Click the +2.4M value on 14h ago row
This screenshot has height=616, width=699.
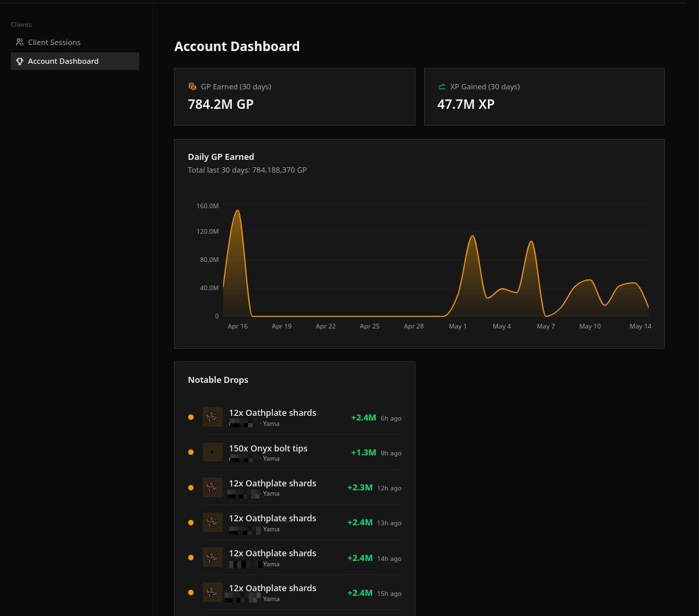(360, 558)
